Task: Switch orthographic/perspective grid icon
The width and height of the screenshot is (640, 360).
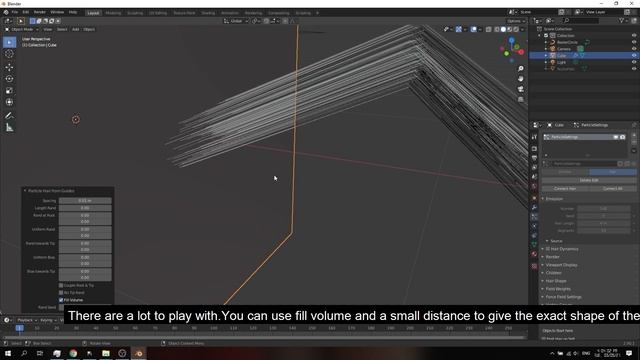Action: click(520, 99)
